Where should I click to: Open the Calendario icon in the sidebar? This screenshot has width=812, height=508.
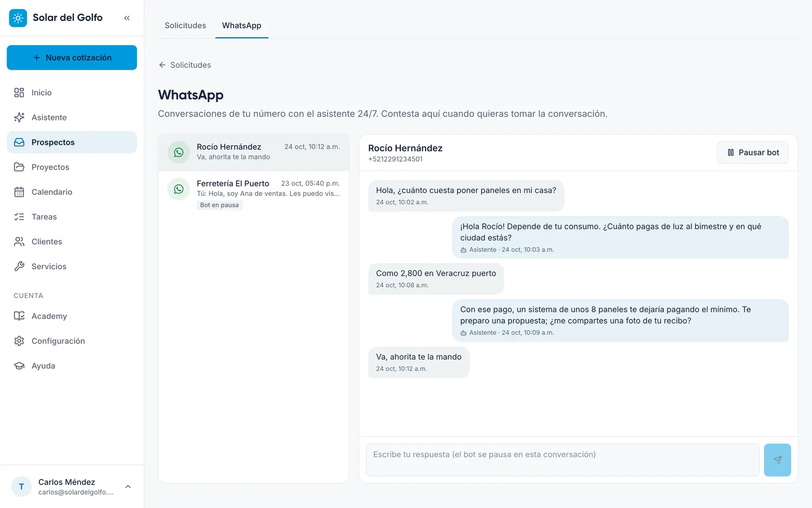point(19,192)
